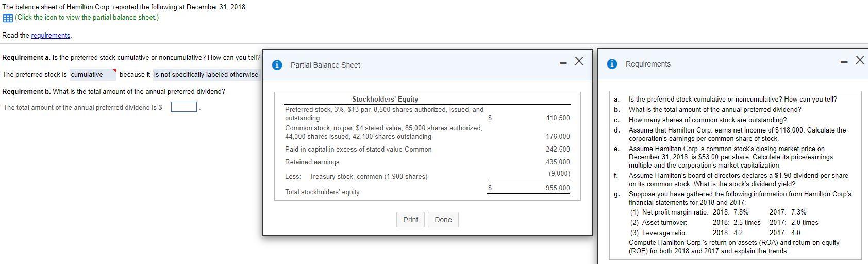Minimize the Requirements dialog
868x264 pixels.
click(x=844, y=62)
